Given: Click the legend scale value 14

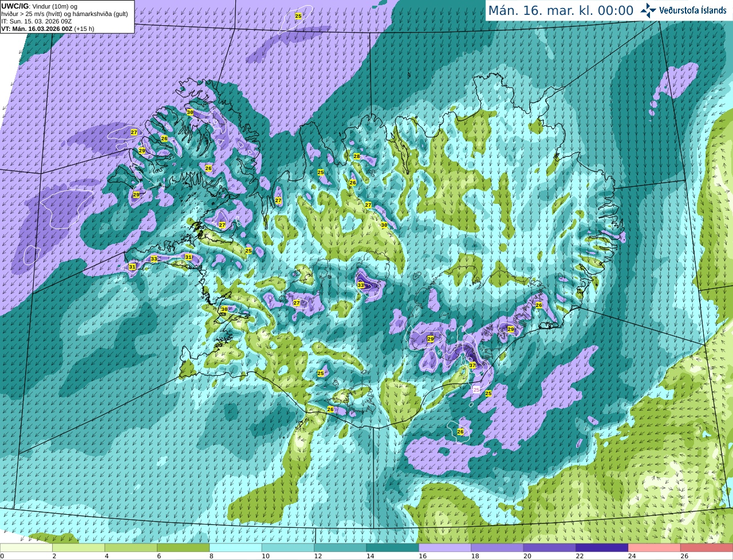Looking at the screenshot, I should [371, 556].
